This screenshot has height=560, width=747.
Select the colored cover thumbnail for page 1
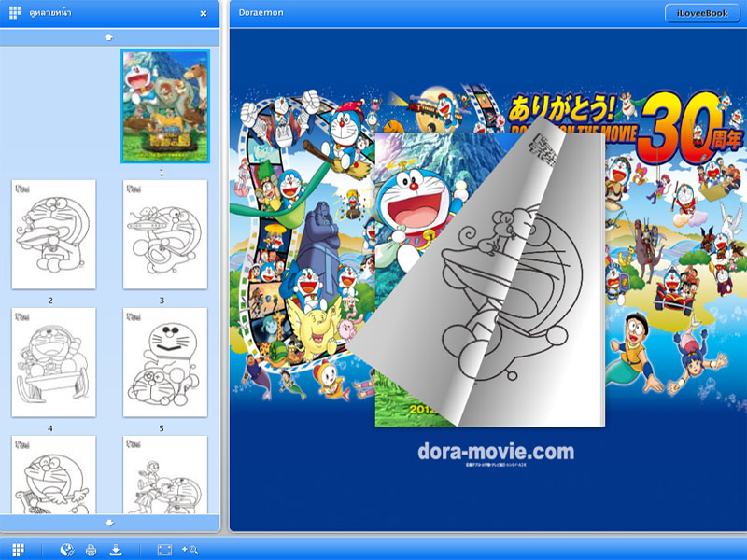[x=165, y=106]
